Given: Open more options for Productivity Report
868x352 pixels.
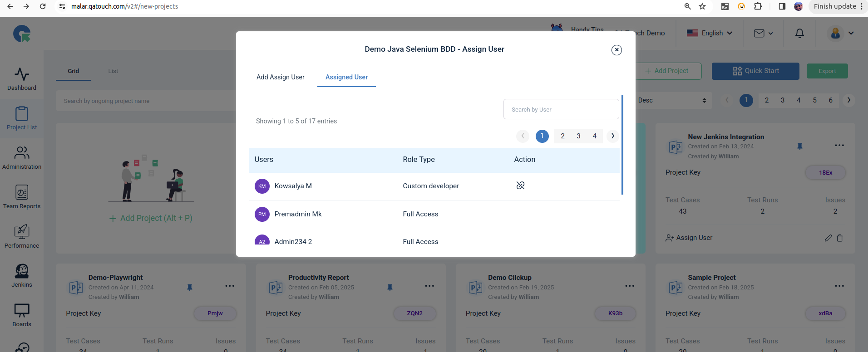Looking at the screenshot, I should 429,286.
